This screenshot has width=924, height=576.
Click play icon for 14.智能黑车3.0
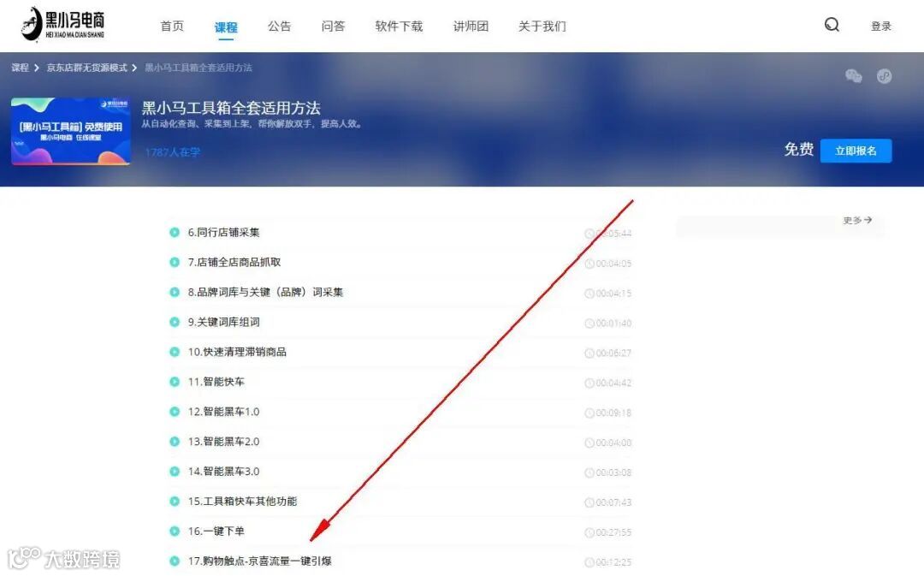(175, 472)
